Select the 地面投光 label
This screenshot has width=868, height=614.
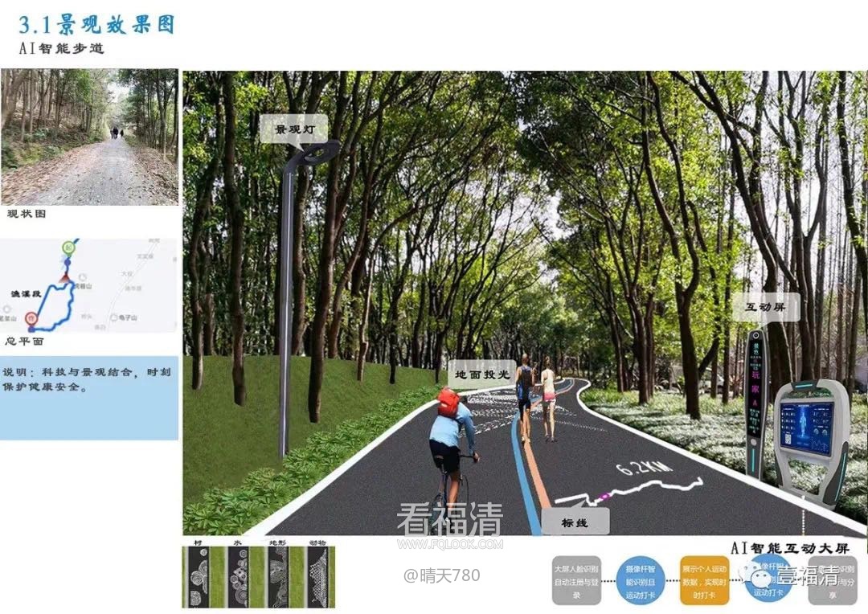click(x=482, y=375)
